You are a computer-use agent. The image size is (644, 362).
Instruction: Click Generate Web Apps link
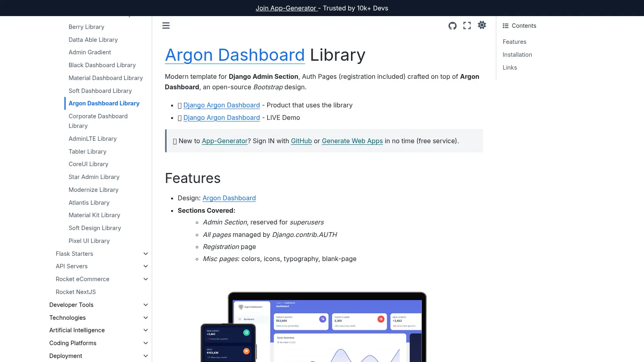pos(352,141)
